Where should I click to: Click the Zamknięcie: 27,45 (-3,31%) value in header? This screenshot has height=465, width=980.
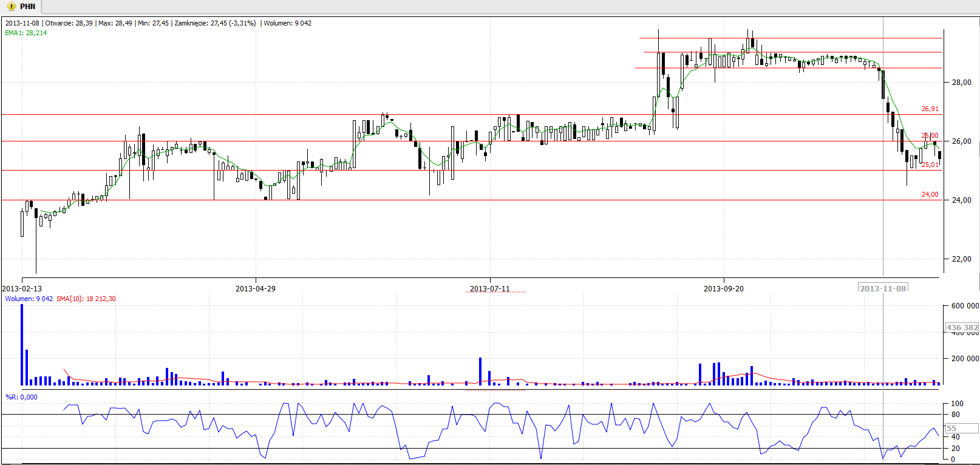pos(215,23)
